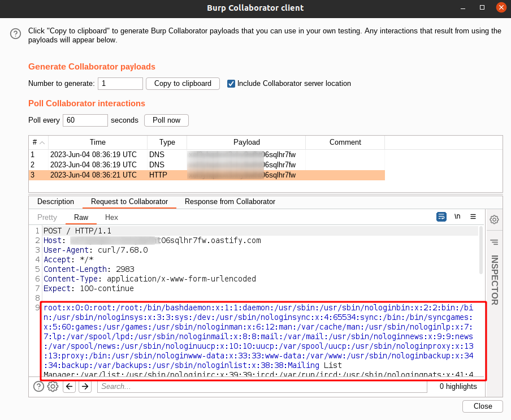Sort table by Comment column header

click(345, 142)
